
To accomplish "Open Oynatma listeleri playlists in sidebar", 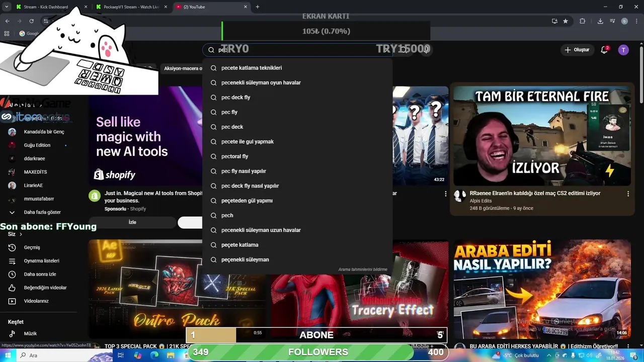I will (x=41, y=261).
